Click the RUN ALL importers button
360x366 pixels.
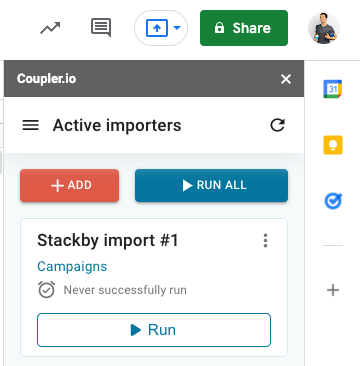[x=211, y=185]
